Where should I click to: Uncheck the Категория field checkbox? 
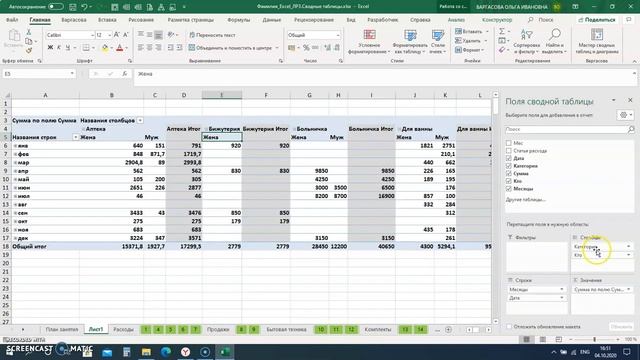pos(509,166)
